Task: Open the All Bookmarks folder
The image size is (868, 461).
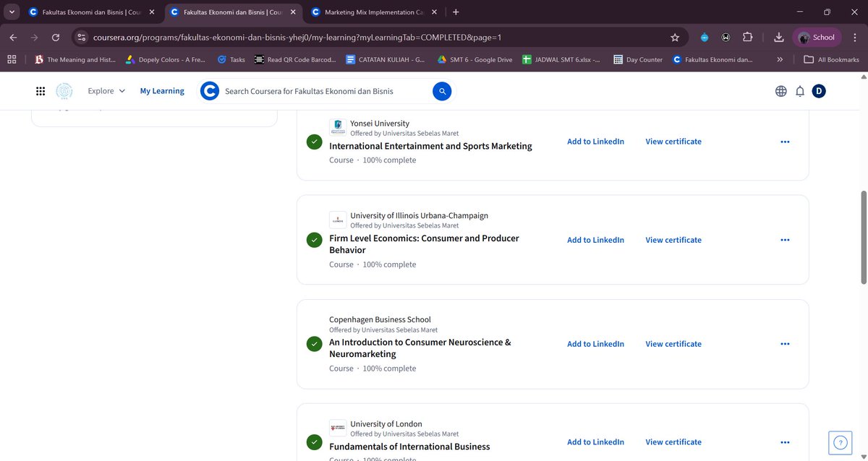Action: coord(831,60)
